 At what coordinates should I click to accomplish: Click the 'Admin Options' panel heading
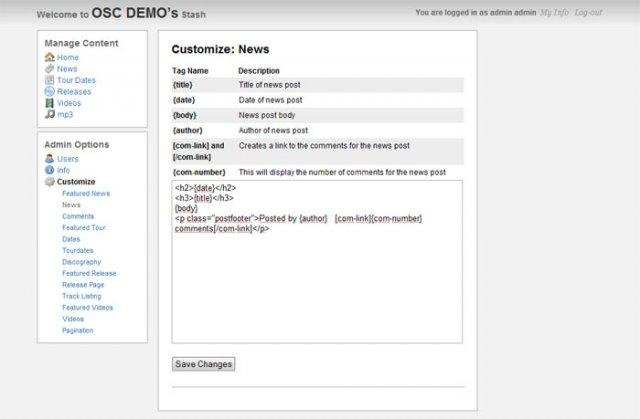[77, 144]
